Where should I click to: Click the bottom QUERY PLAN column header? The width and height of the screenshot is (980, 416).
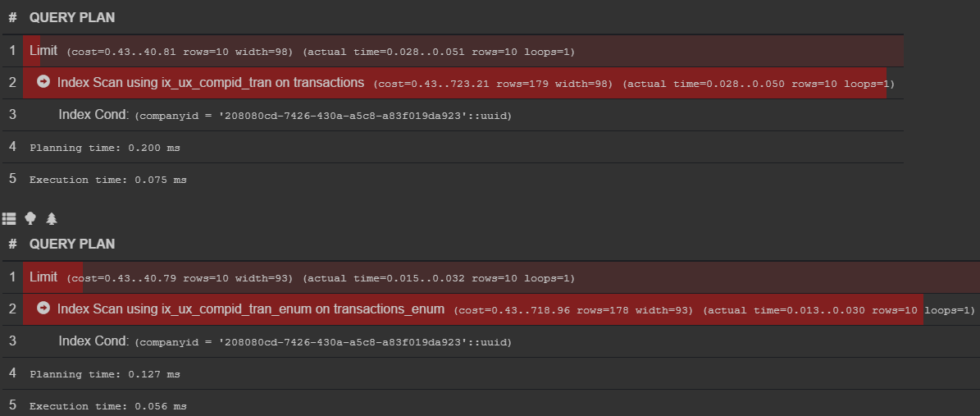[x=72, y=244]
